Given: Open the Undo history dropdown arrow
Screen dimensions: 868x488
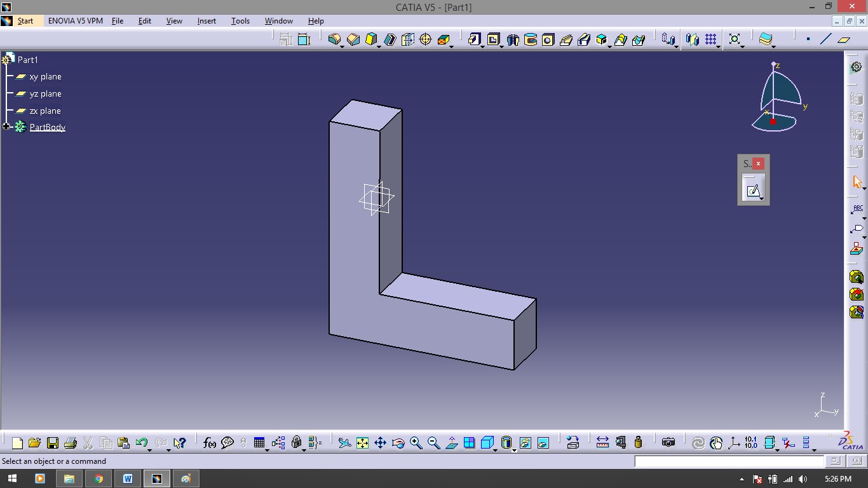Looking at the screenshot, I should pos(149,449).
